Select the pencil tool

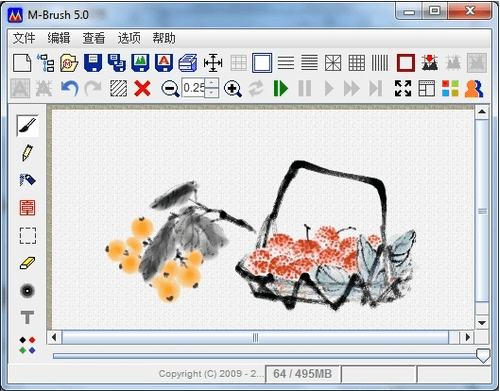tap(27, 153)
